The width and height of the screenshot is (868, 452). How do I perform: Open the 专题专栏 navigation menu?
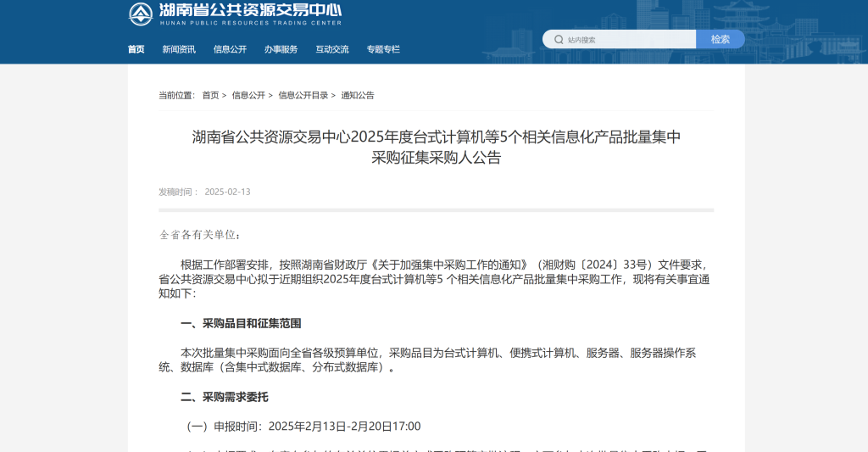383,49
